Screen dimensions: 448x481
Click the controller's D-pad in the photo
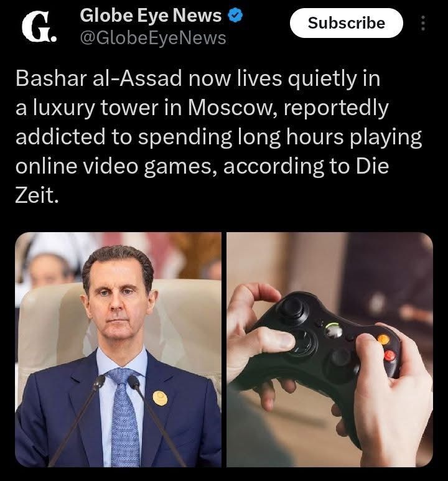(x=302, y=343)
